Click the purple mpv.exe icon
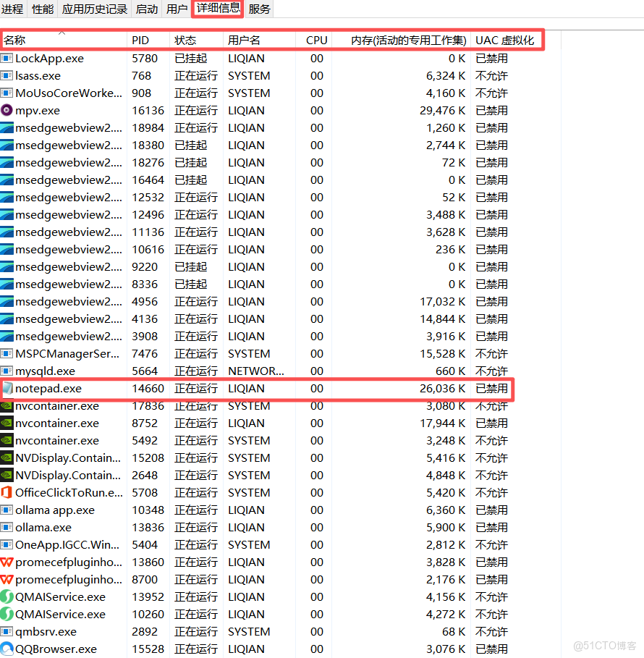This screenshot has height=658, width=644. coord(7,110)
